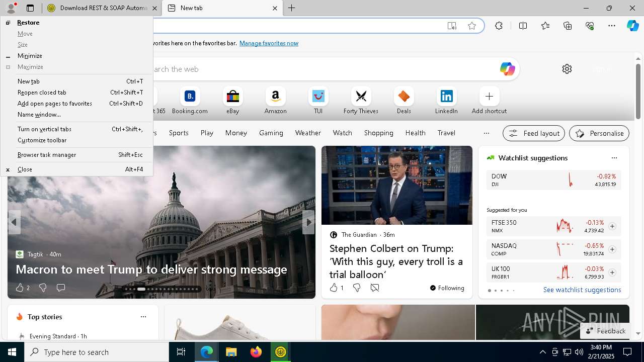644x362 pixels.
Task: Click Manage favorites now link
Action: [269, 43]
